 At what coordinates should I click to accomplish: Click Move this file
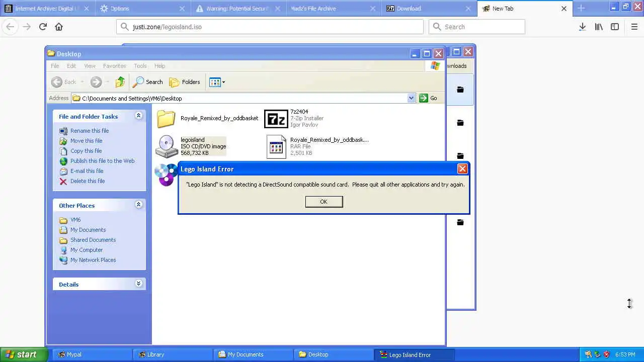coord(86,141)
